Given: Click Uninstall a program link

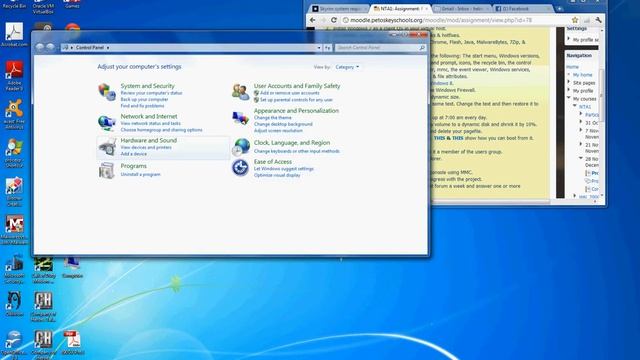Looking at the screenshot, I should click(x=140, y=174).
